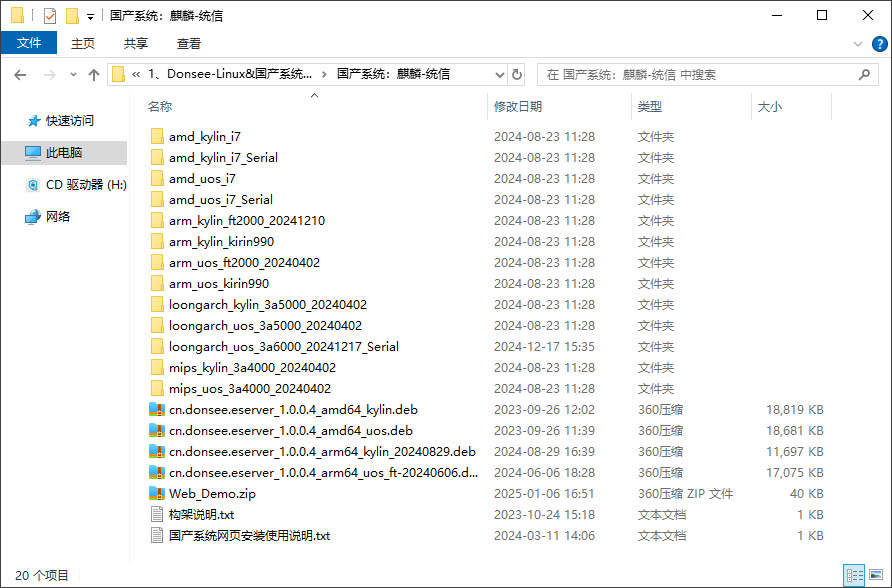
Task: Select CD 驱动器 (H:) in navigation pane
Action: pyautogui.click(x=76, y=185)
